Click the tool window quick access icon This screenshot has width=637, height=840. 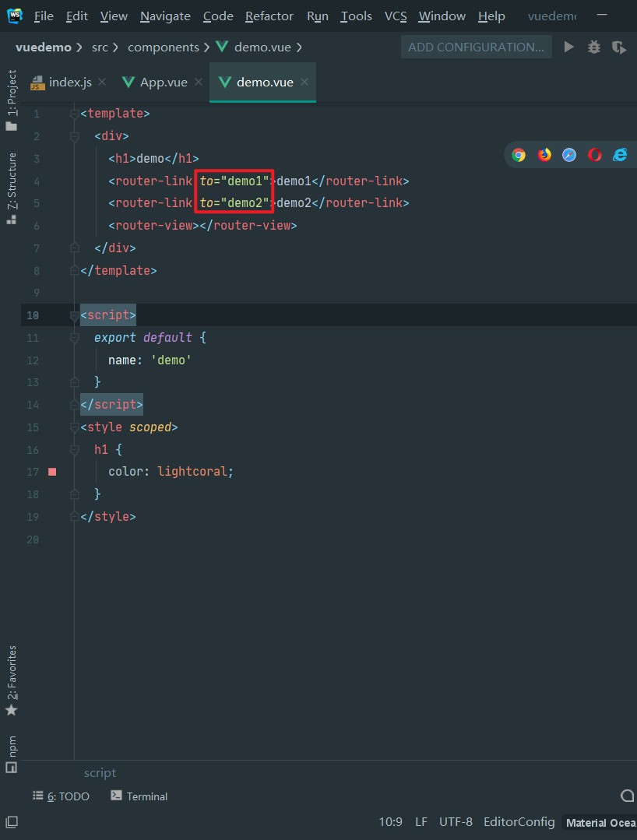click(x=11, y=822)
